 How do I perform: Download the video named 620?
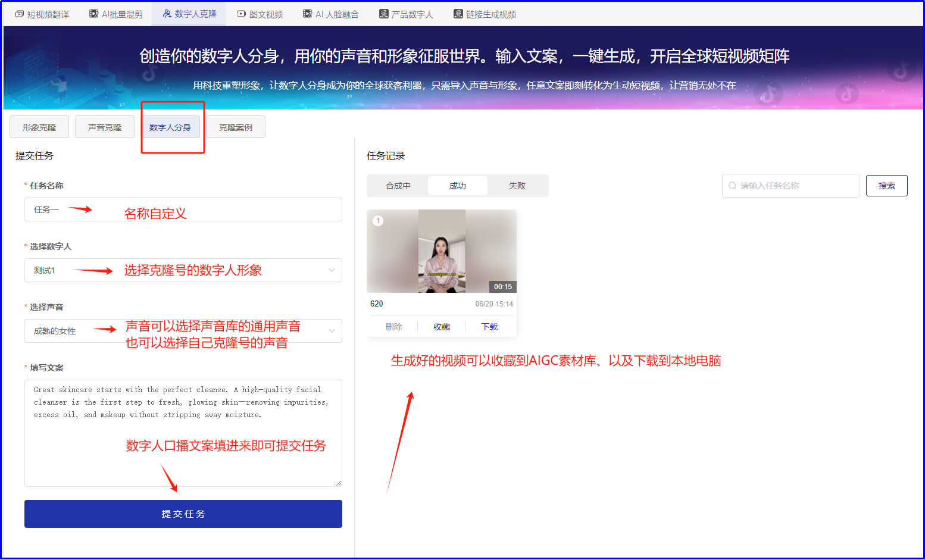[x=489, y=326]
